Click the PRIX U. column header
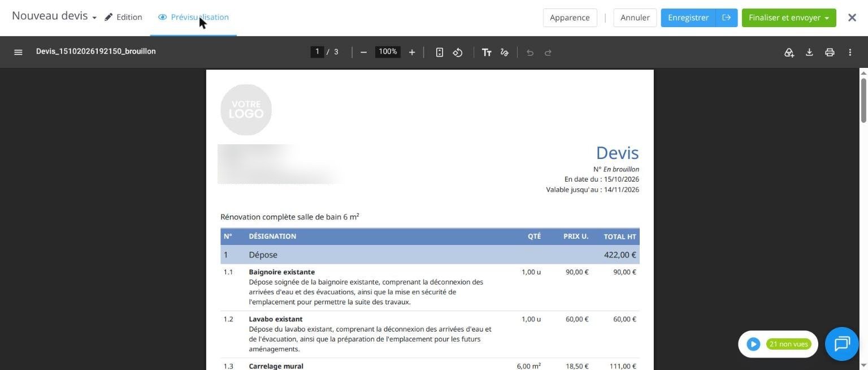 tap(576, 236)
